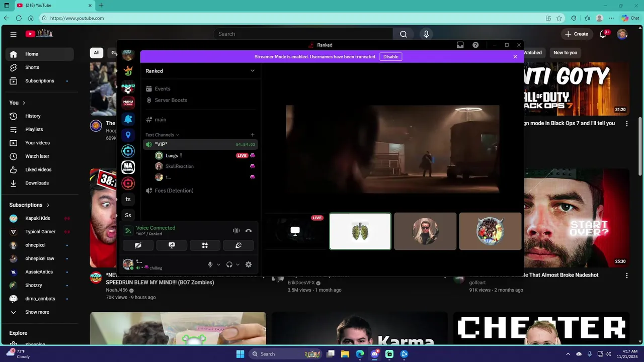Mute the Discord microphone
Image resolution: width=644 pixels, height=362 pixels.
click(x=211, y=264)
